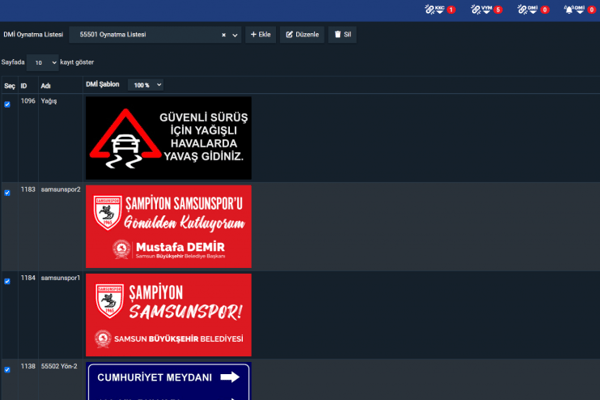The height and width of the screenshot is (400, 600).
Task: Open the VYM broken-link status icon
Action: [481, 10]
